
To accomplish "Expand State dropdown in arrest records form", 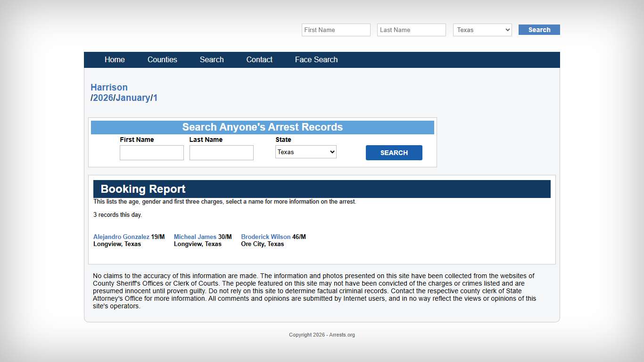I will [305, 152].
